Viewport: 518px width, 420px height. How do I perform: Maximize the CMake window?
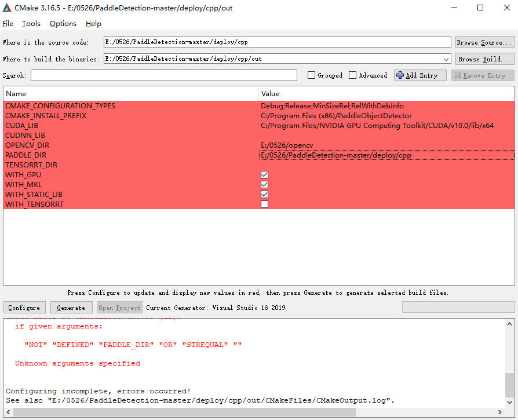point(480,8)
